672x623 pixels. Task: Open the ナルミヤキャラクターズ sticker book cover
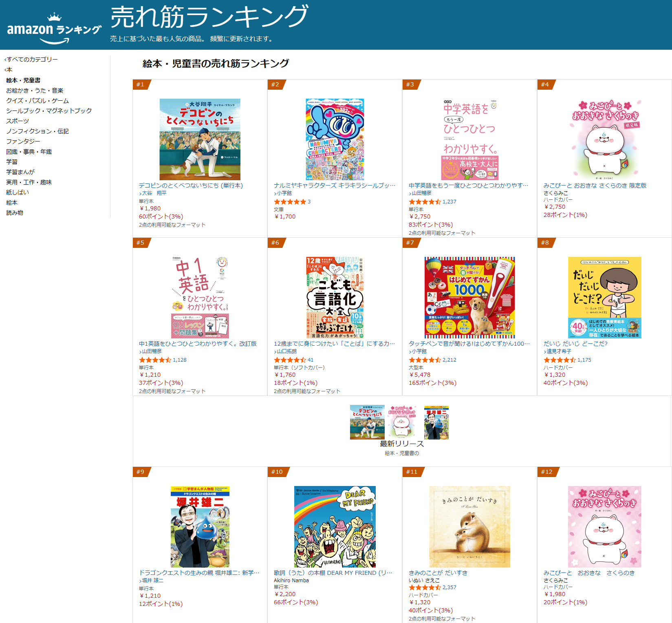pyautogui.click(x=335, y=139)
